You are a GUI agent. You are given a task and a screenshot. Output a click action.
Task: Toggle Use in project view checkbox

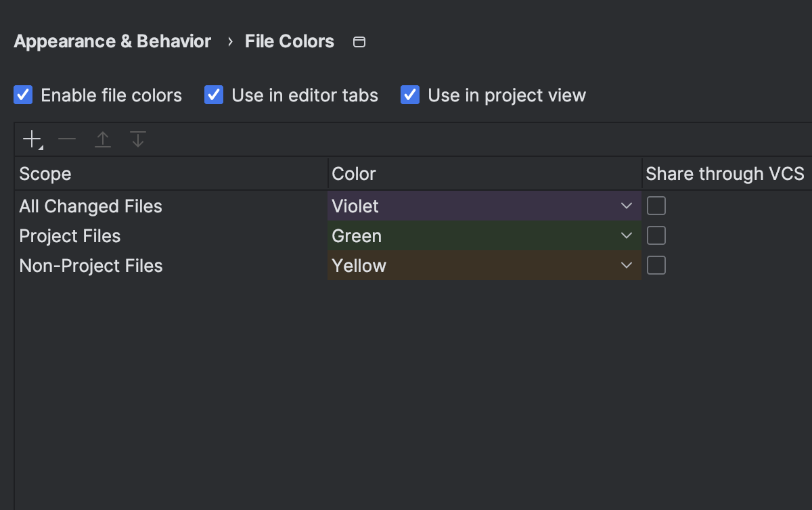(410, 95)
